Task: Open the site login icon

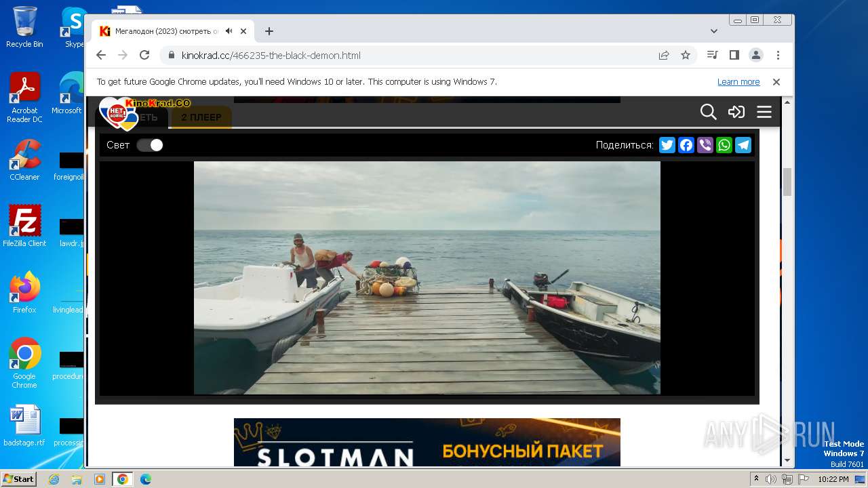Action: (736, 112)
